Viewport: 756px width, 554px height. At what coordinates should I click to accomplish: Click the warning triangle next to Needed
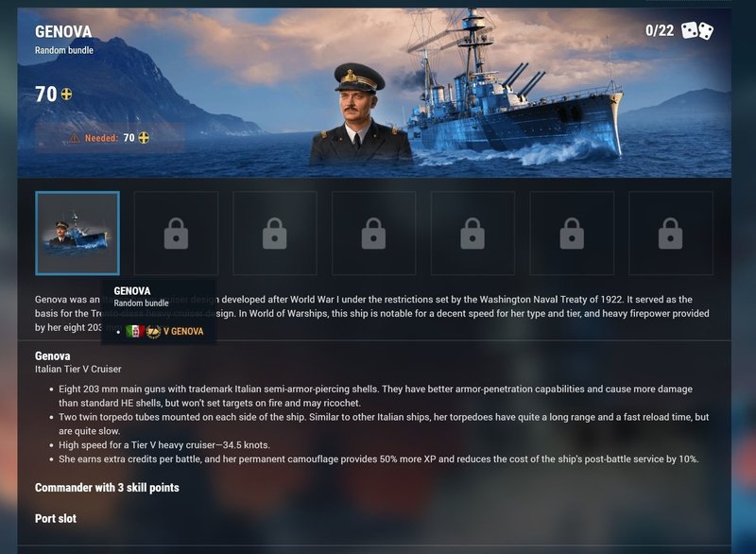[75, 138]
